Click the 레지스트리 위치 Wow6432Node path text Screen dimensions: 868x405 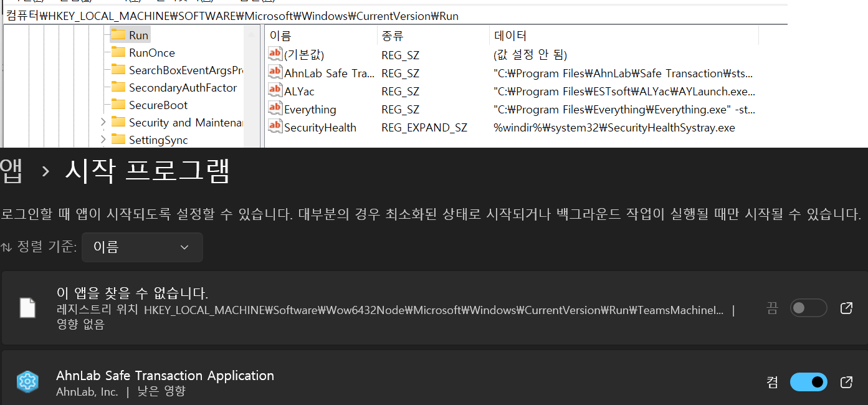pyautogui.click(x=390, y=310)
